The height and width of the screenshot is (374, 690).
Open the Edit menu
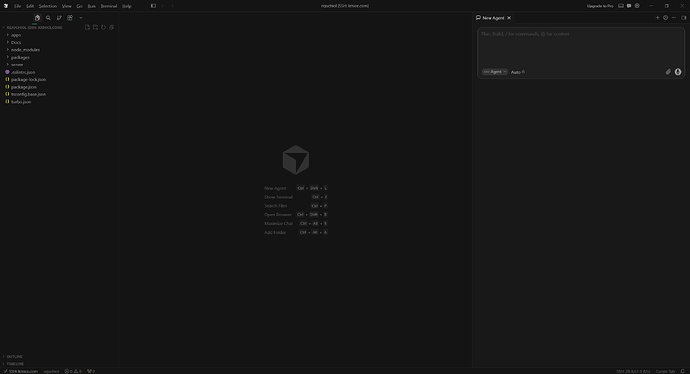coord(30,6)
